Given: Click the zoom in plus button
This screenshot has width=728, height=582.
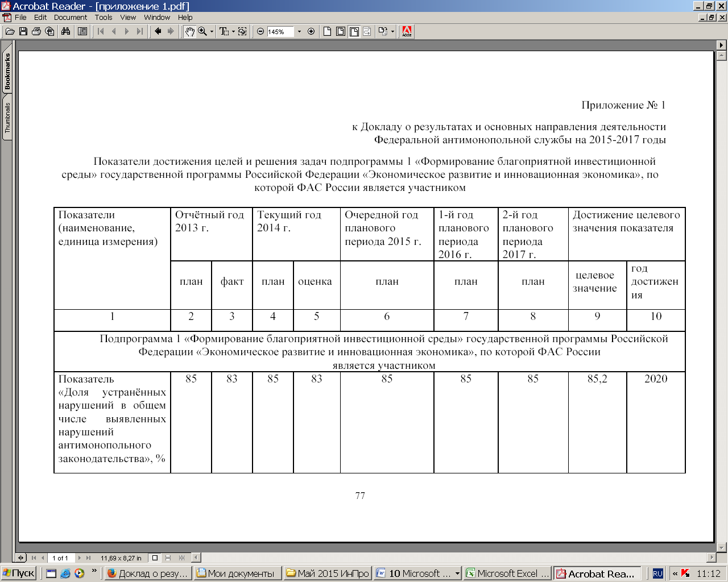Looking at the screenshot, I should click(x=311, y=32).
